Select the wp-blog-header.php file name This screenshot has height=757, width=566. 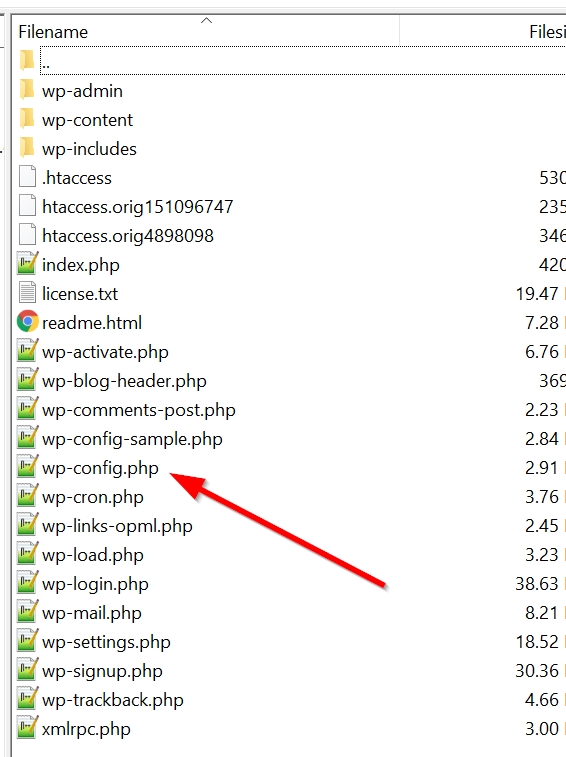pos(124,380)
